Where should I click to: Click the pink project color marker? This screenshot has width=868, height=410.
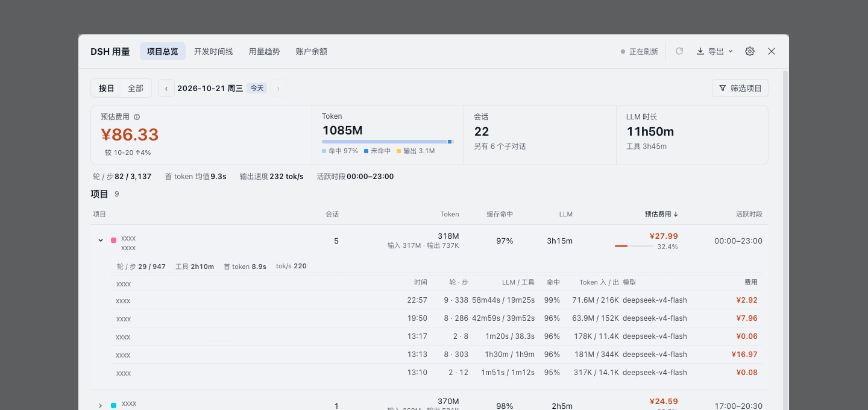coord(113,241)
